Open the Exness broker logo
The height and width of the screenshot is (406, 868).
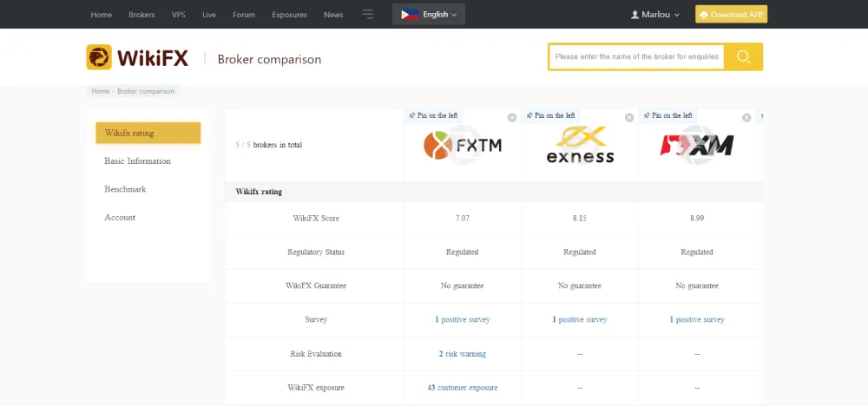(x=580, y=145)
